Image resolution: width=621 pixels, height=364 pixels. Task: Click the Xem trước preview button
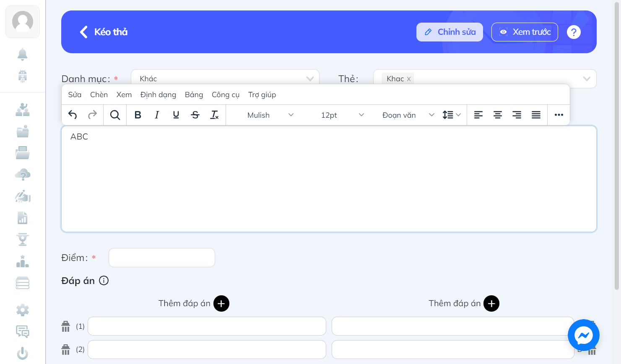(525, 32)
